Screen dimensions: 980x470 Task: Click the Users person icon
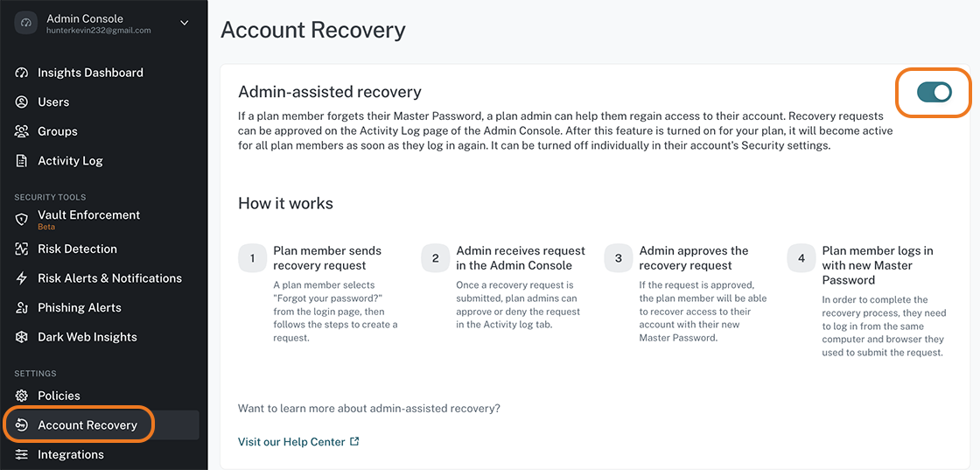click(x=22, y=102)
